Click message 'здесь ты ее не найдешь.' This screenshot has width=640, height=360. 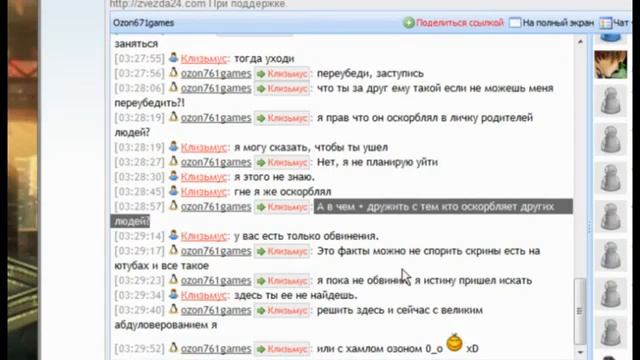tap(296, 296)
